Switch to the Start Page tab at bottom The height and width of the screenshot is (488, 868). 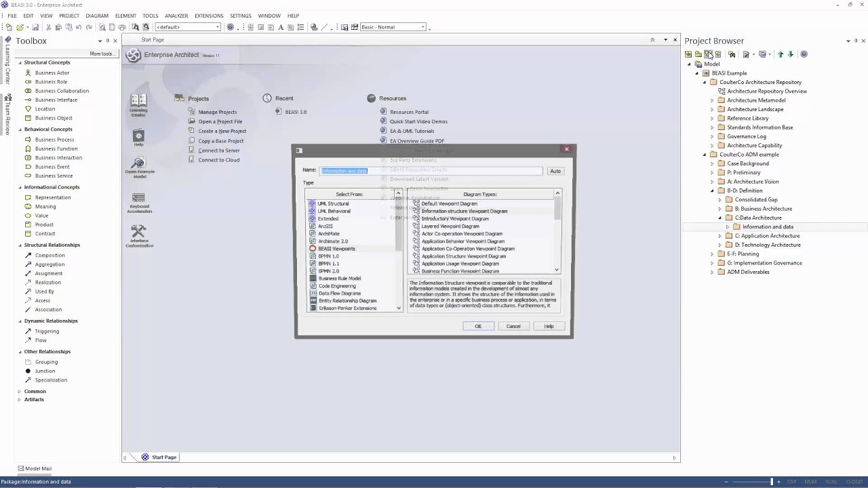click(159, 457)
